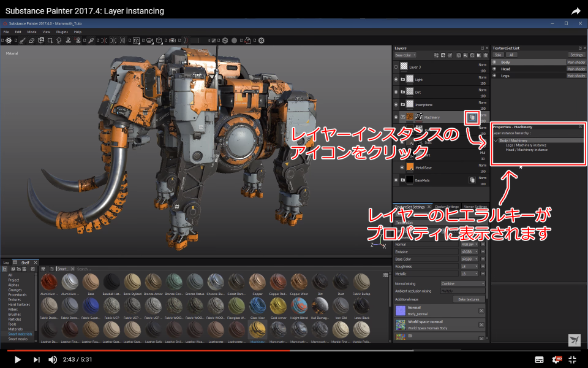Undock the Properties - Machinery panel

pyautogui.click(x=580, y=127)
